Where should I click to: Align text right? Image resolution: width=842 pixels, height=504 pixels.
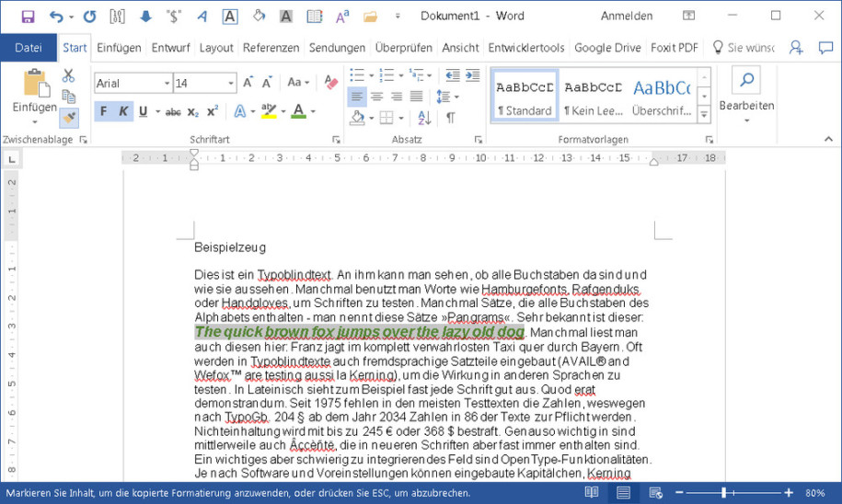[397, 97]
